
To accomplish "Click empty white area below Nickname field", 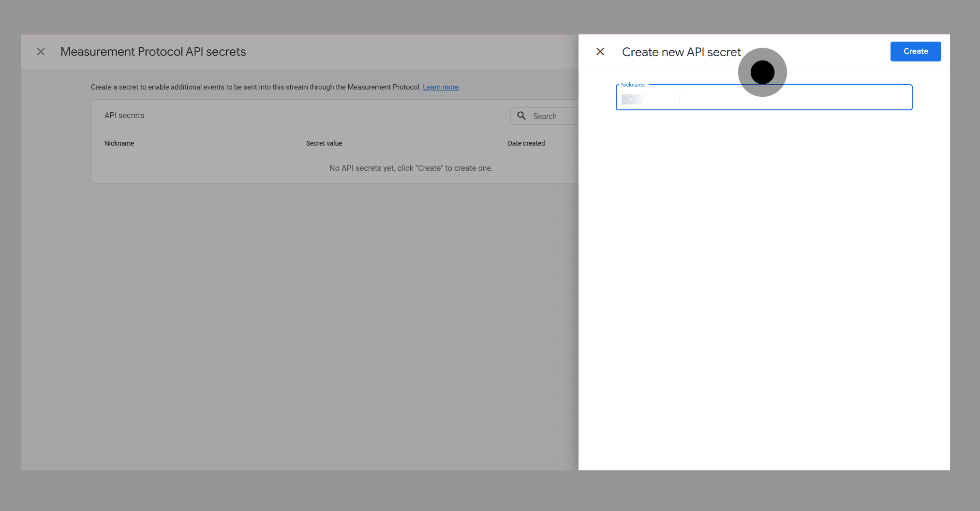I will (x=763, y=290).
